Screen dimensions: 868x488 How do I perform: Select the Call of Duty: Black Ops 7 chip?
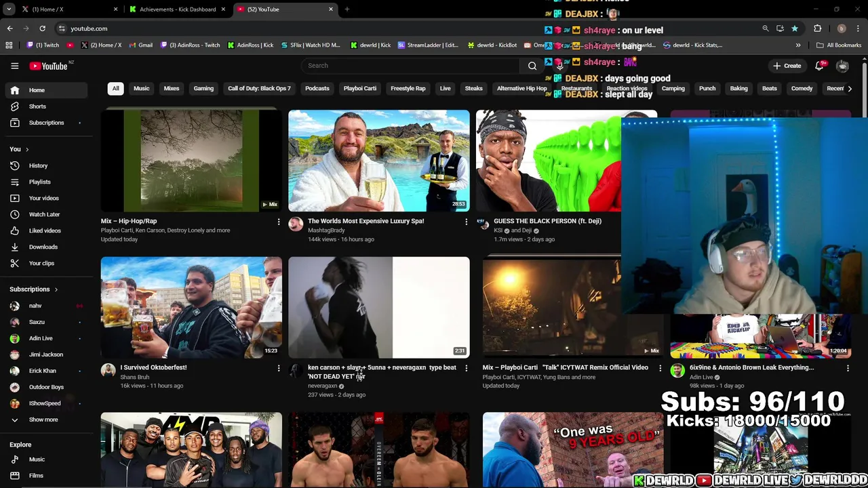tap(259, 88)
